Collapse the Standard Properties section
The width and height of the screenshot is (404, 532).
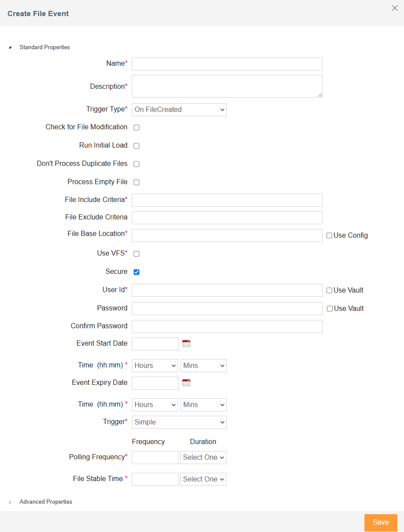pyautogui.click(x=10, y=47)
